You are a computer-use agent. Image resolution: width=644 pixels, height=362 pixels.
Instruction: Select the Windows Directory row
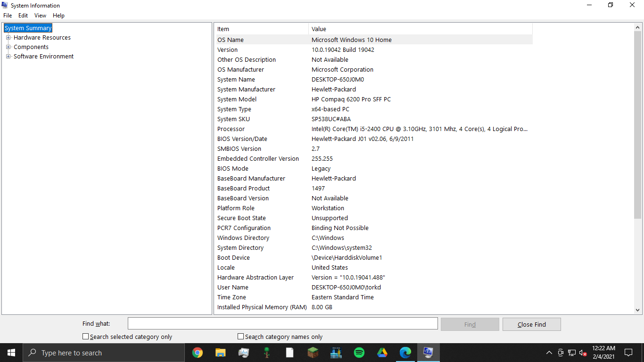point(374,238)
